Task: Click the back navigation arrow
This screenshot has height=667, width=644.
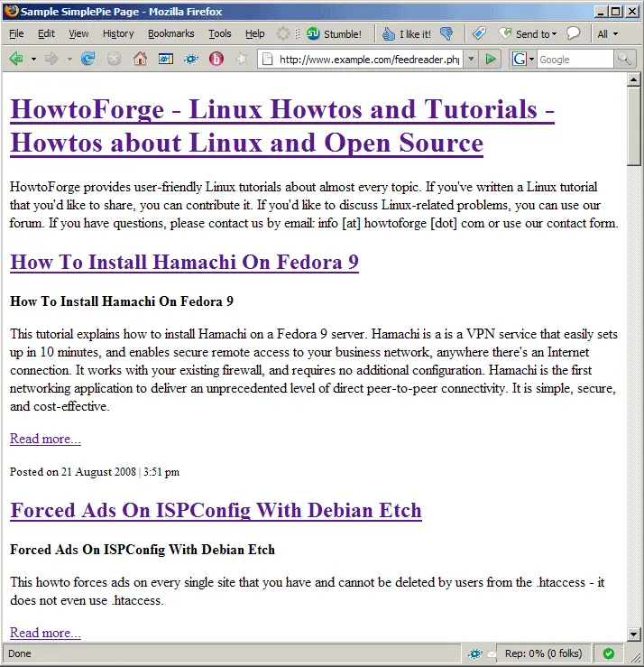Action: [x=16, y=60]
